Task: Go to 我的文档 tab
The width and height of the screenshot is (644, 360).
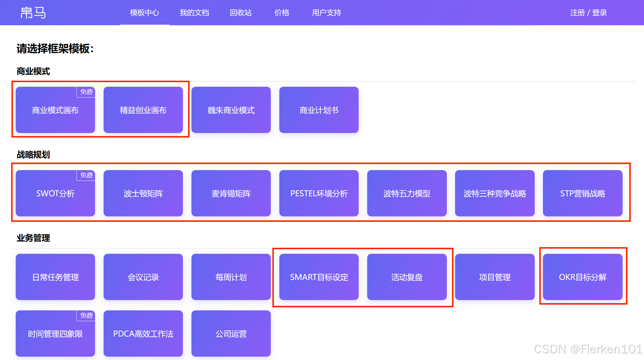Action: point(194,13)
